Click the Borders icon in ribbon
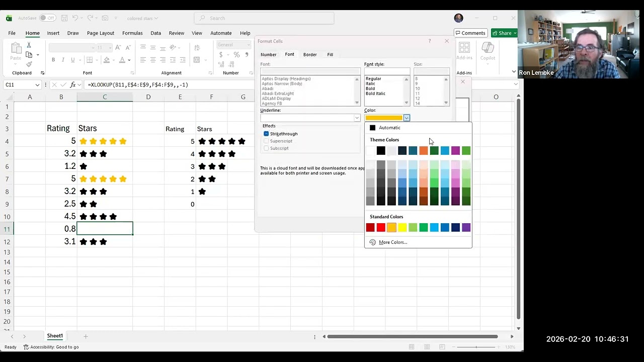Viewport: 644px width, 362px height. [x=89, y=60]
